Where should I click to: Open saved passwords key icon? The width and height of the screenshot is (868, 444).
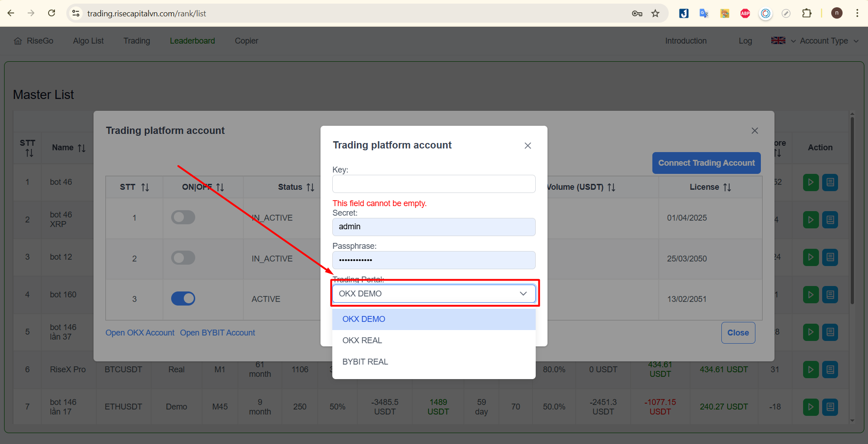637,13
